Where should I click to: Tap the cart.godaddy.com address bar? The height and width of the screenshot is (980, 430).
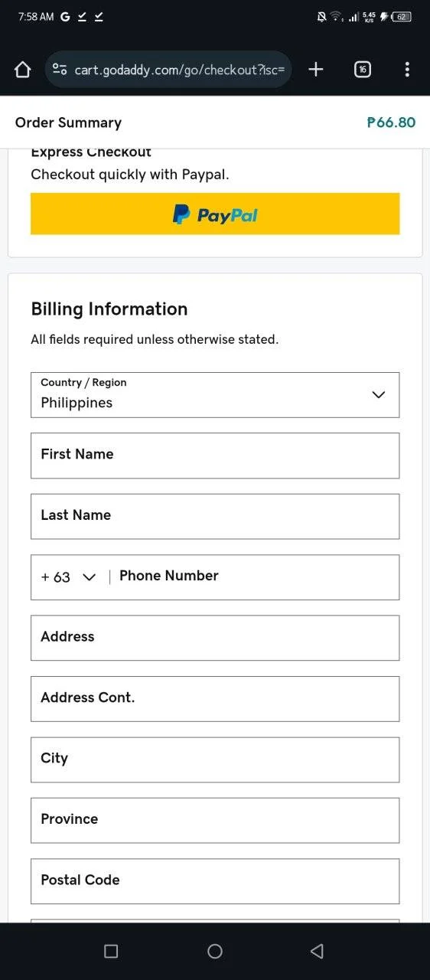click(168, 70)
